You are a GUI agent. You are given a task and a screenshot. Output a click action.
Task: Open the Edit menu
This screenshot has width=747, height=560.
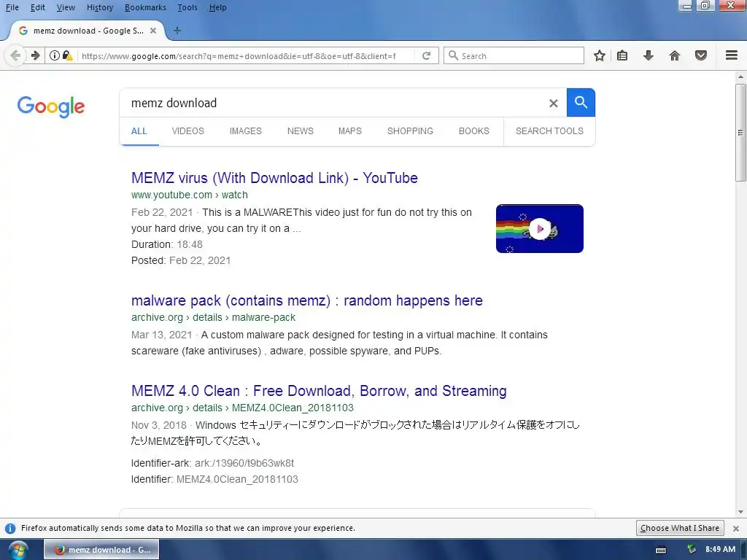[x=38, y=7]
